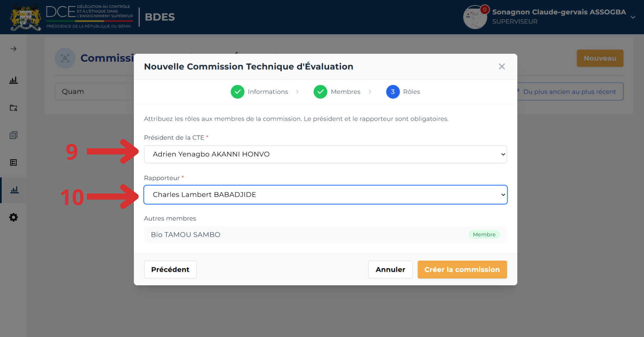Open the Président de la CTE dropdown
The width and height of the screenshot is (644, 337).
325,154
